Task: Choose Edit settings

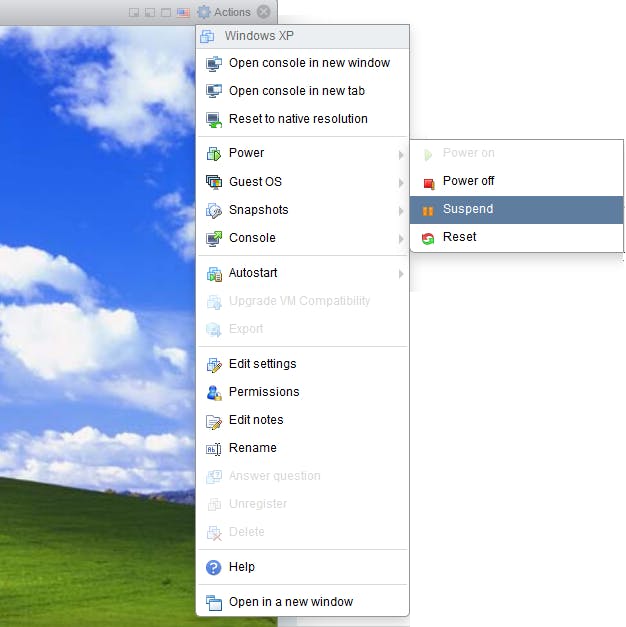Action: click(x=302, y=364)
